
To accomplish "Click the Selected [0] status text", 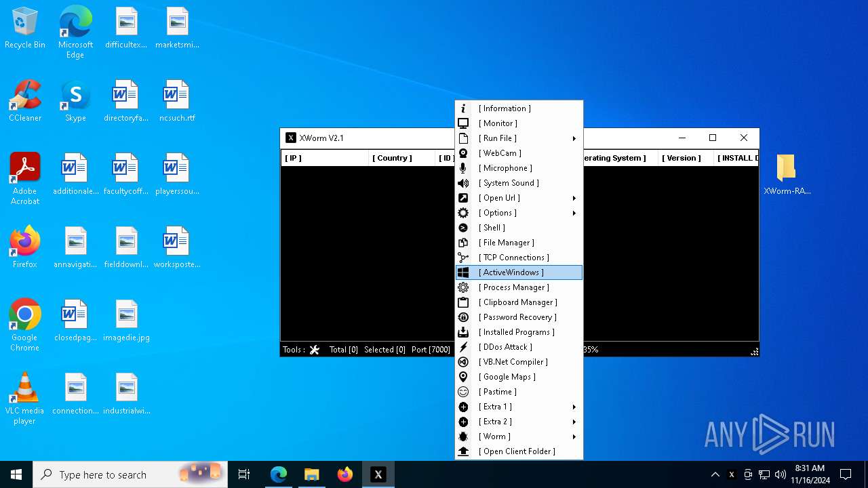I will [384, 350].
